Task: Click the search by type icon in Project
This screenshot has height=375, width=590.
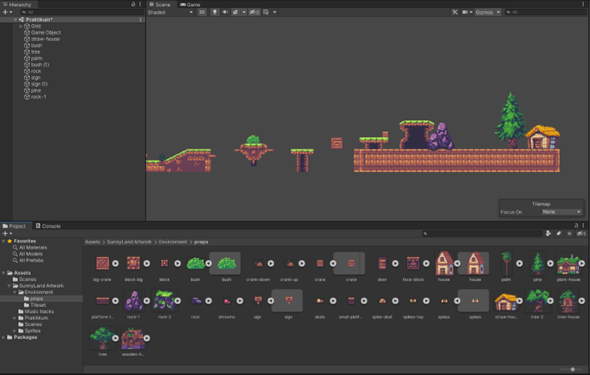Action: [549, 234]
